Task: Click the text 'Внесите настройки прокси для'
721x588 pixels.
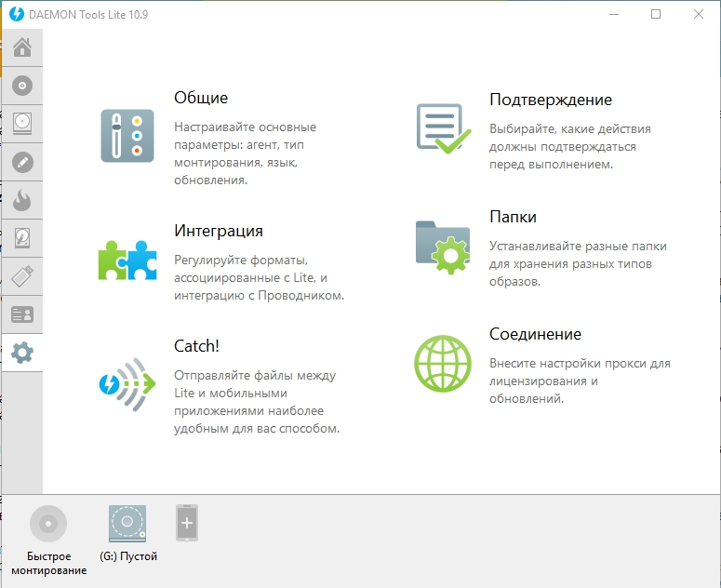Action: click(x=580, y=364)
